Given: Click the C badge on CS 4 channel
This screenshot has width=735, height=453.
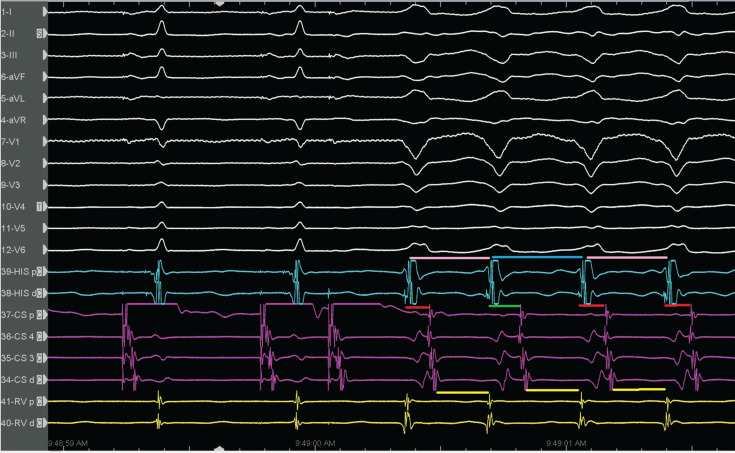Looking at the screenshot, I should [x=40, y=337].
